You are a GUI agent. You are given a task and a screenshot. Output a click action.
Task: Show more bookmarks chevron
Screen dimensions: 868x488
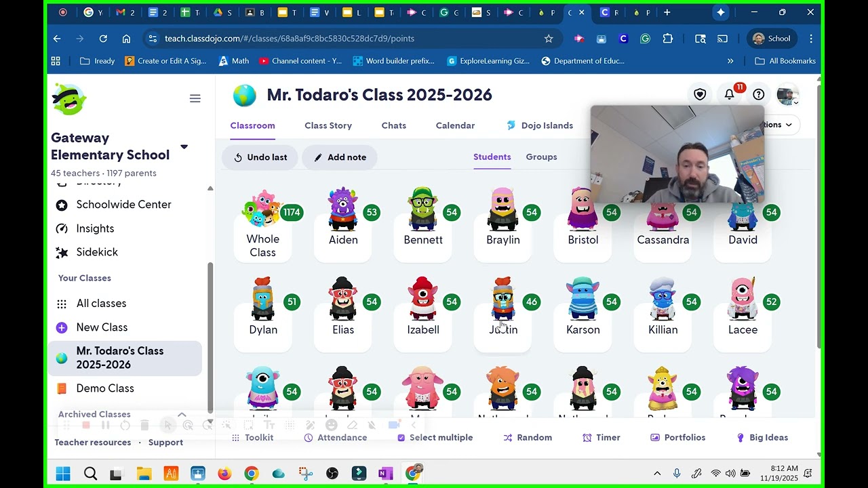[730, 61]
